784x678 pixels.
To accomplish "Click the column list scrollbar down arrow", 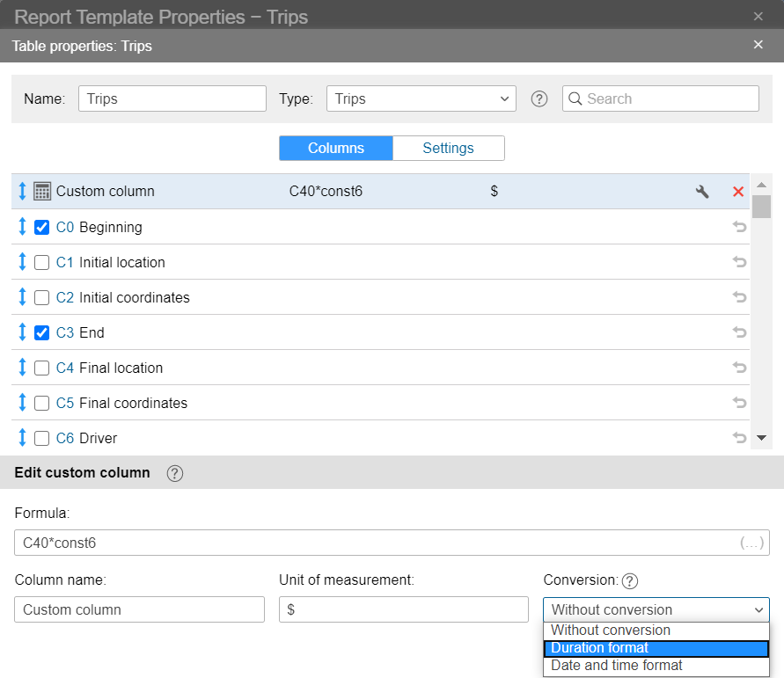I will 761,437.
